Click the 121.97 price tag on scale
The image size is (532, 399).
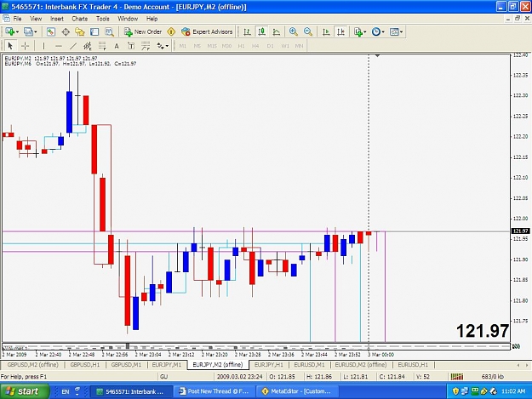tap(520, 231)
